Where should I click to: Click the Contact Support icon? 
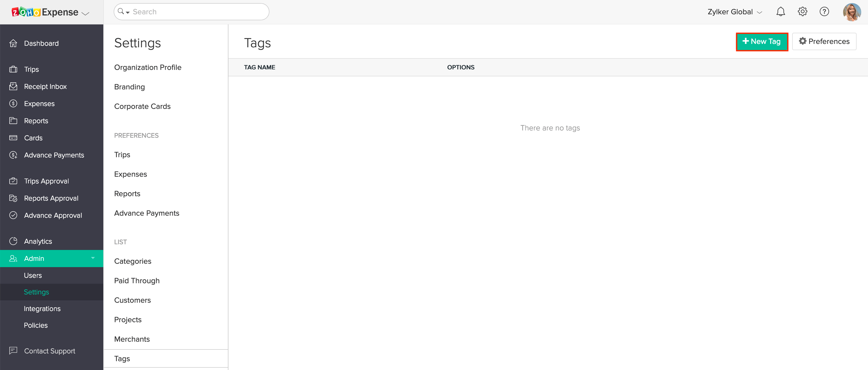point(13,351)
